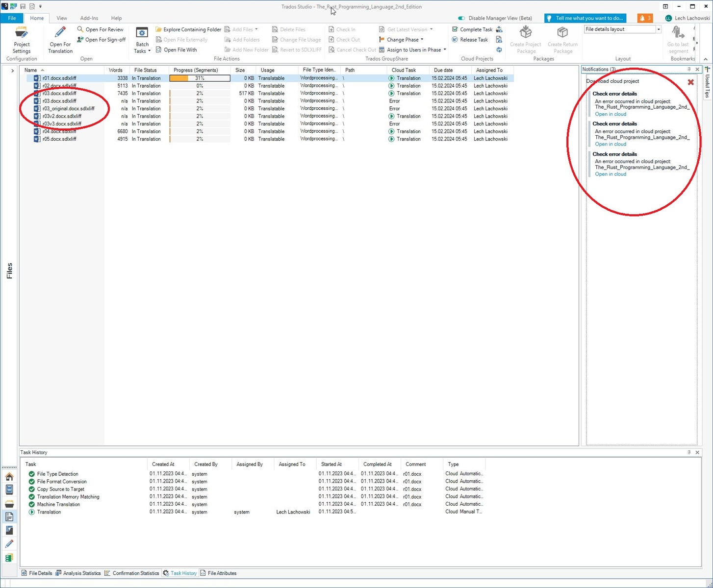Open Projects view in sidebar
This screenshot has height=588, width=713.
pyautogui.click(x=9, y=490)
